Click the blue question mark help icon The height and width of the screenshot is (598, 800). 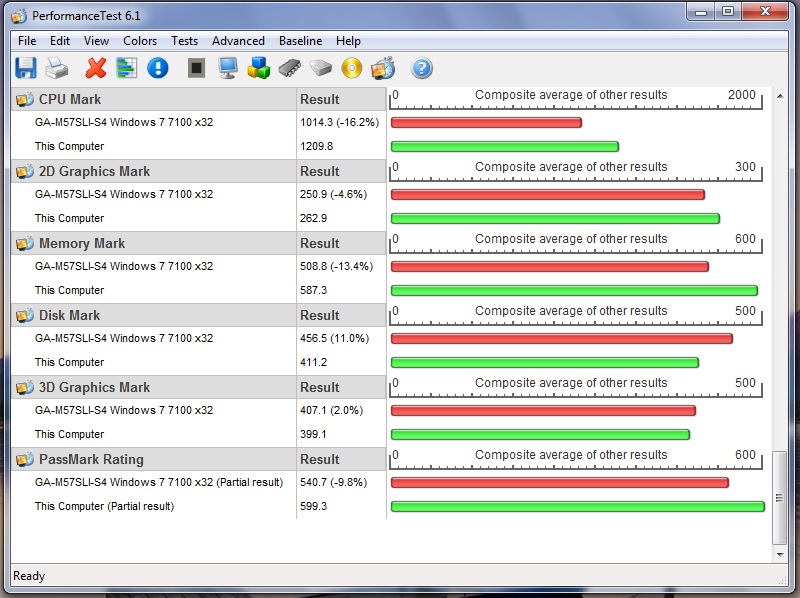click(x=422, y=68)
